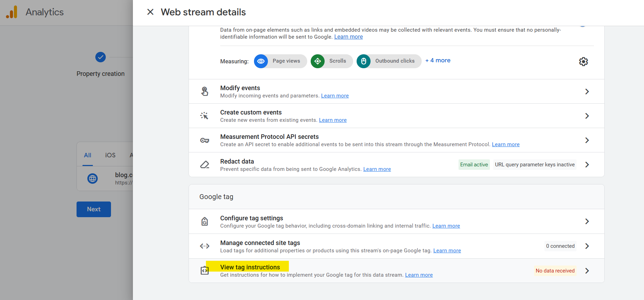
Task: Click the Scrolls measurement icon
Action: [317, 61]
